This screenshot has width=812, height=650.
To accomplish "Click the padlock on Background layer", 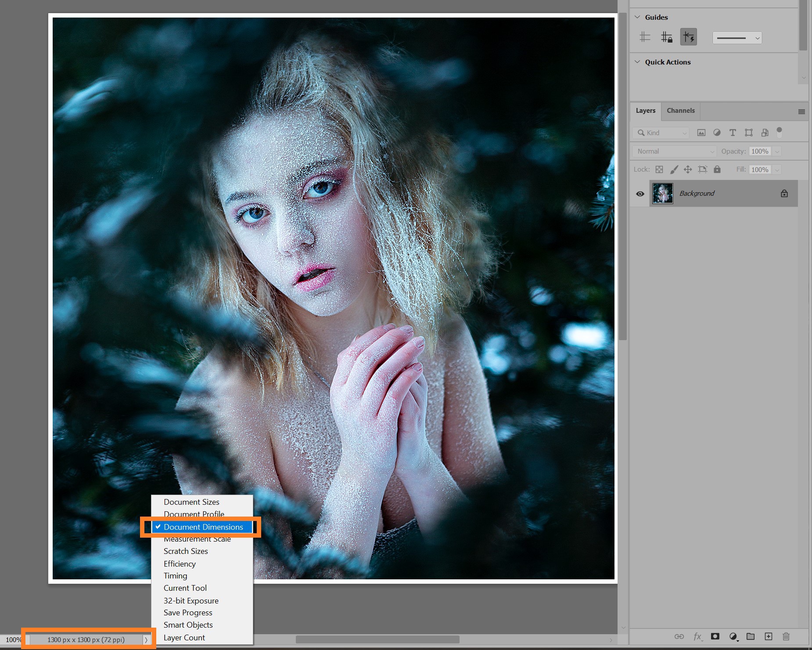I will coord(784,194).
